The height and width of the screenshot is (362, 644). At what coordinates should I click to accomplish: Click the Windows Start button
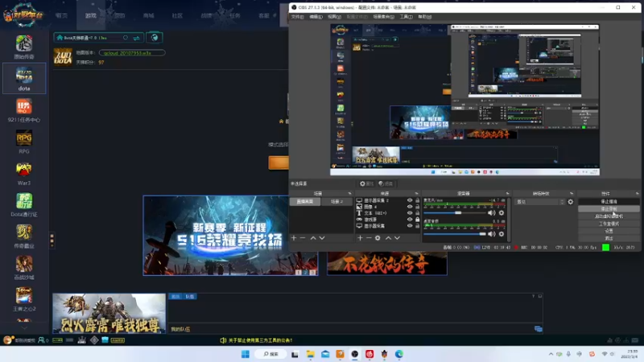coord(246,354)
